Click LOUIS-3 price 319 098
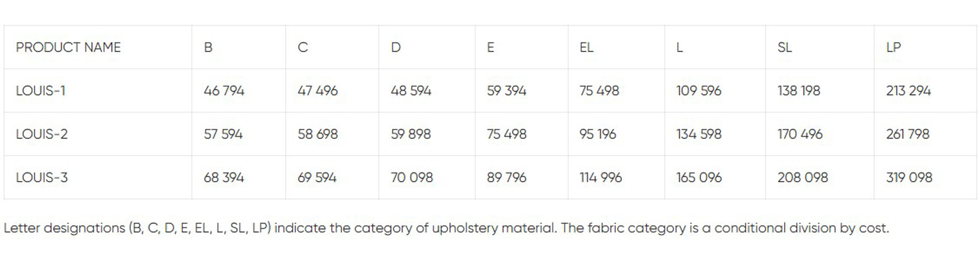The height and width of the screenshot is (260, 980). click(909, 178)
